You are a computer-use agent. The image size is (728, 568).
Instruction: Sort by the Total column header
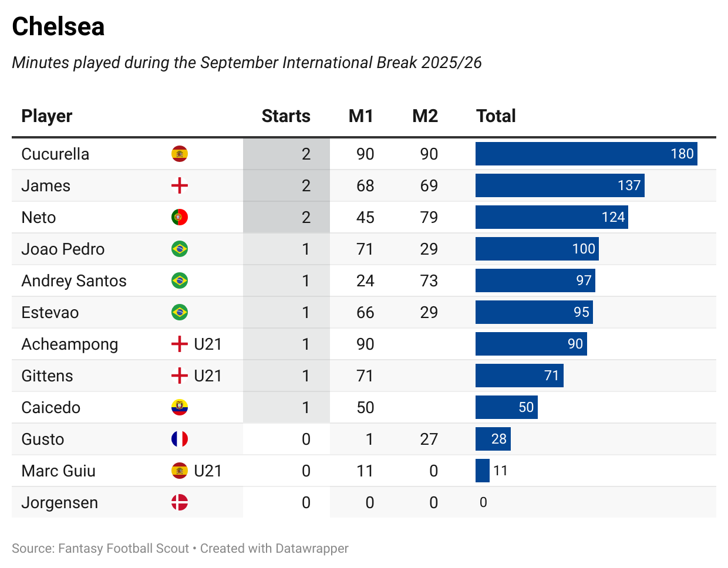(496, 116)
